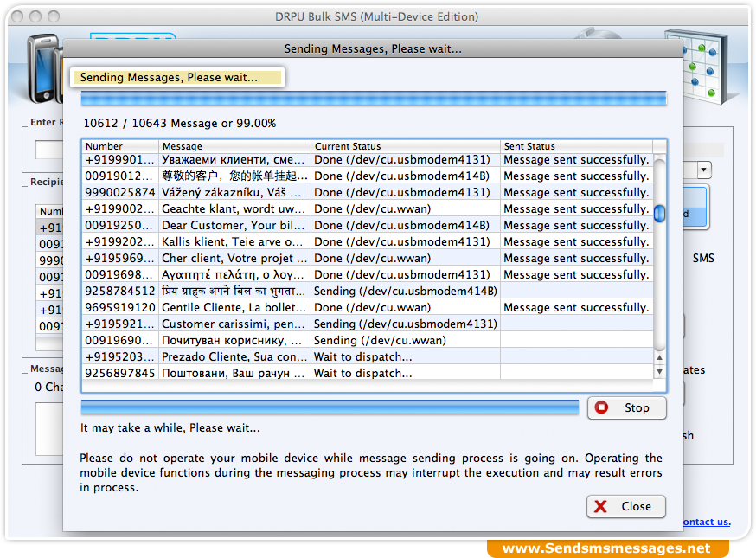Select the Kallis klient message
756x558 pixels.
point(234,241)
